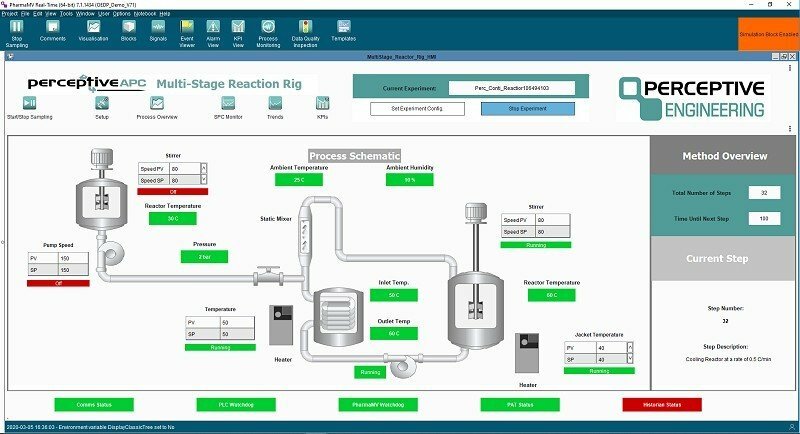Viewport: 800px width, 434px height.
Task: Decrease stirrer Speed SP with the down arrow
Action: click(204, 180)
